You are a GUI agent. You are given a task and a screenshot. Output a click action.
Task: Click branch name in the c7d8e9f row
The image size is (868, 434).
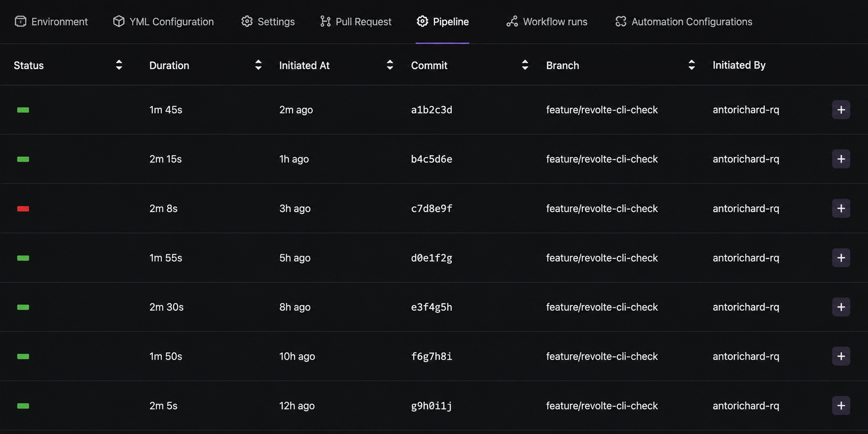pyautogui.click(x=602, y=208)
